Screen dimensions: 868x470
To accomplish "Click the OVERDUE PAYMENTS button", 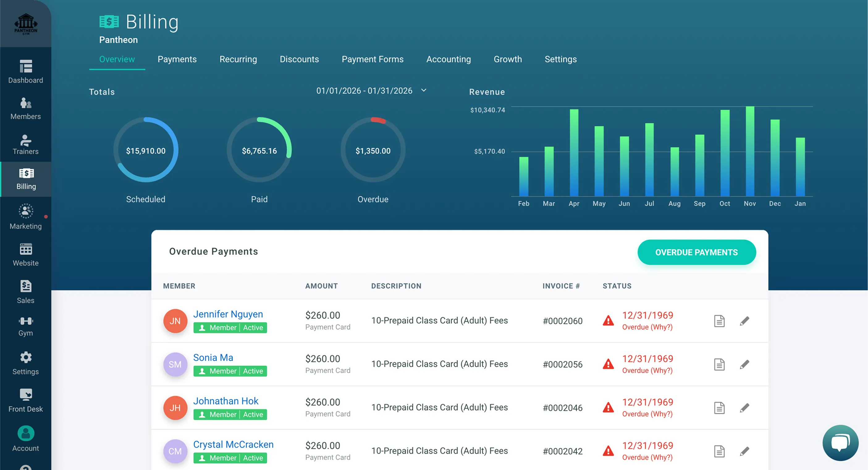I will [696, 252].
